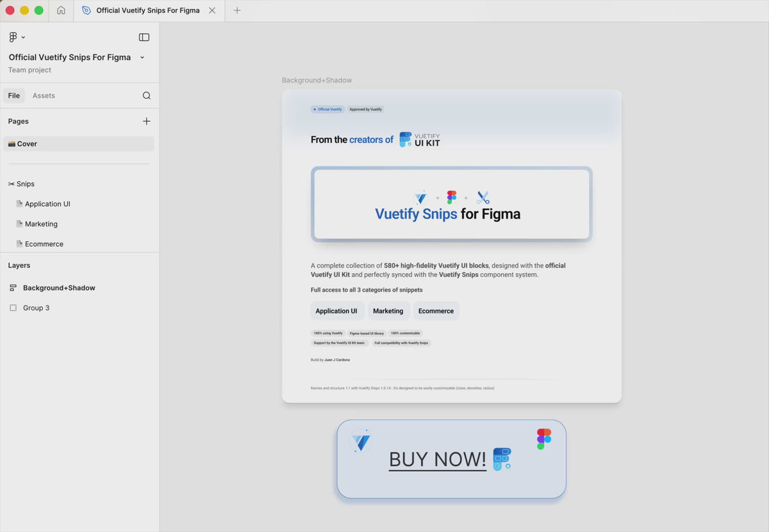
Task: Click the scissors snips icon above title
Action: point(483,197)
